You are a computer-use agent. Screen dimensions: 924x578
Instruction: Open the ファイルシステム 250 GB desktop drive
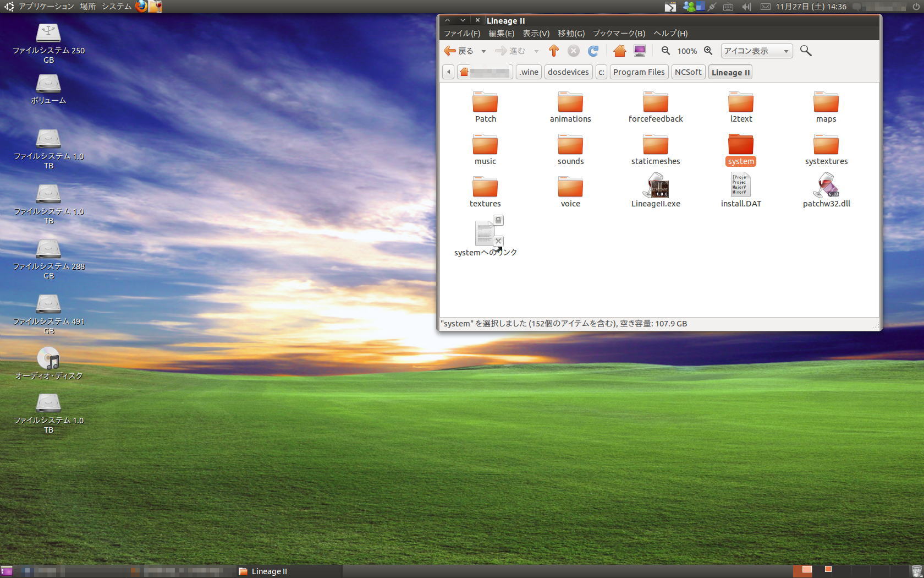tap(48, 43)
